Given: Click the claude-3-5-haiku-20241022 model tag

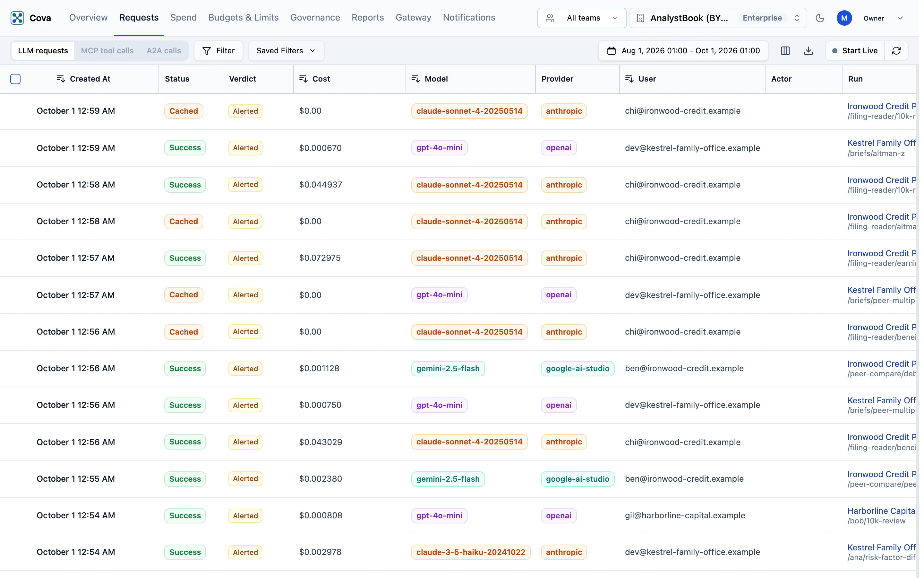Looking at the screenshot, I should 470,552.
